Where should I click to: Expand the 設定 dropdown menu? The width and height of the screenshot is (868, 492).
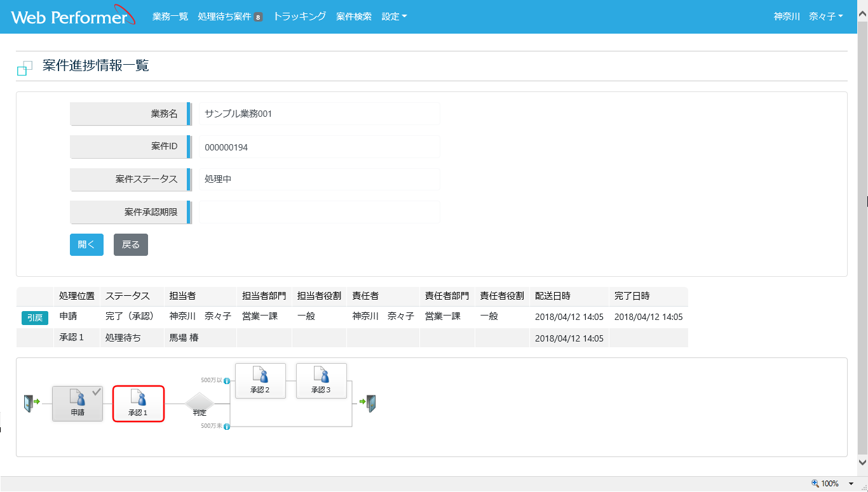394,17
